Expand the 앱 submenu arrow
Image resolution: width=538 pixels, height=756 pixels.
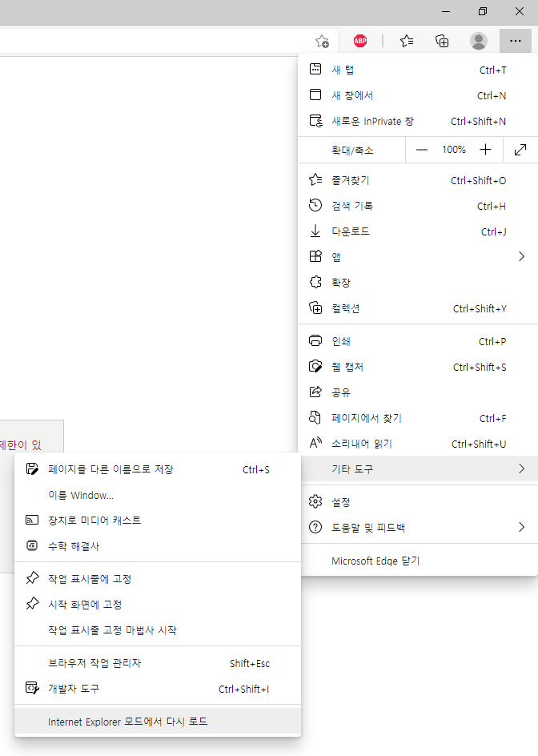[x=521, y=256]
